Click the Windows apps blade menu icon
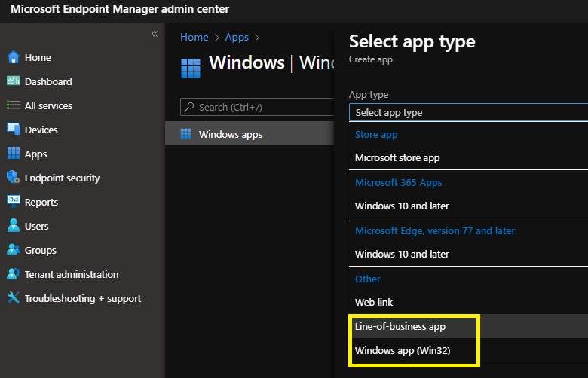This screenshot has height=378, width=588. [x=185, y=134]
